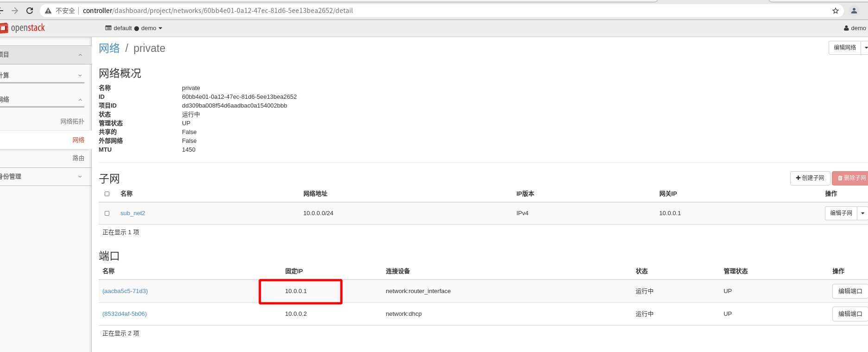Click the 编辑网络 button
The image size is (868, 352).
(x=845, y=48)
